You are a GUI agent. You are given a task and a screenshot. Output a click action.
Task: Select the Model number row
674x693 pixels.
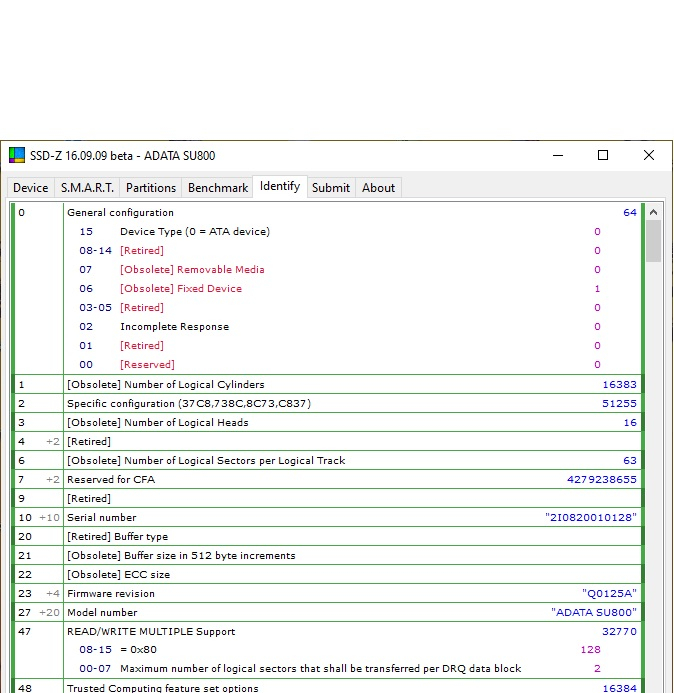(327, 613)
